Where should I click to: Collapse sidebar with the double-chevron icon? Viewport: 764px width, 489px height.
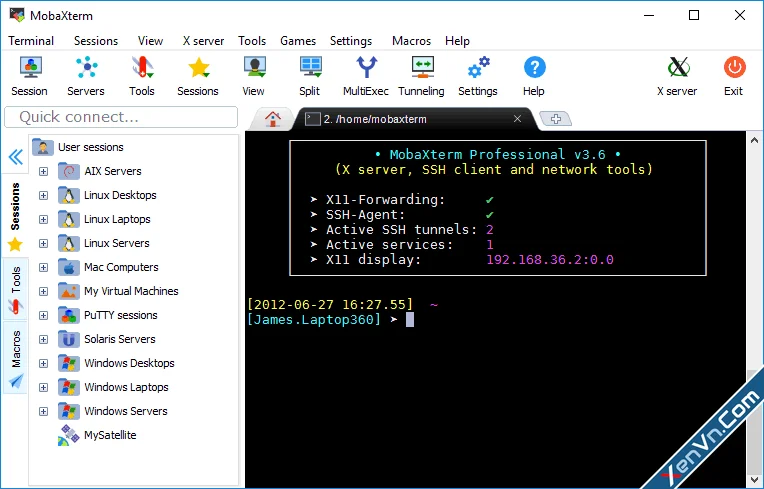[16, 157]
